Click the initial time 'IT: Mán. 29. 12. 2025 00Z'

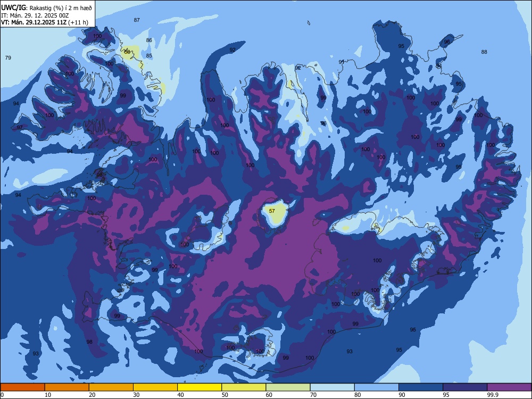35,15
